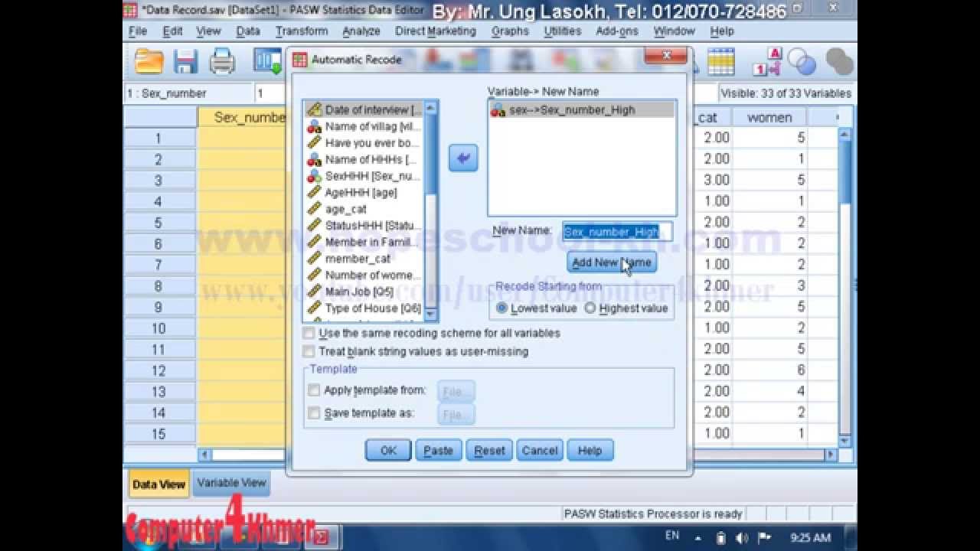
Task: Select SexHHH [Sex_nu... variable
Action: [x=364, y=176]
